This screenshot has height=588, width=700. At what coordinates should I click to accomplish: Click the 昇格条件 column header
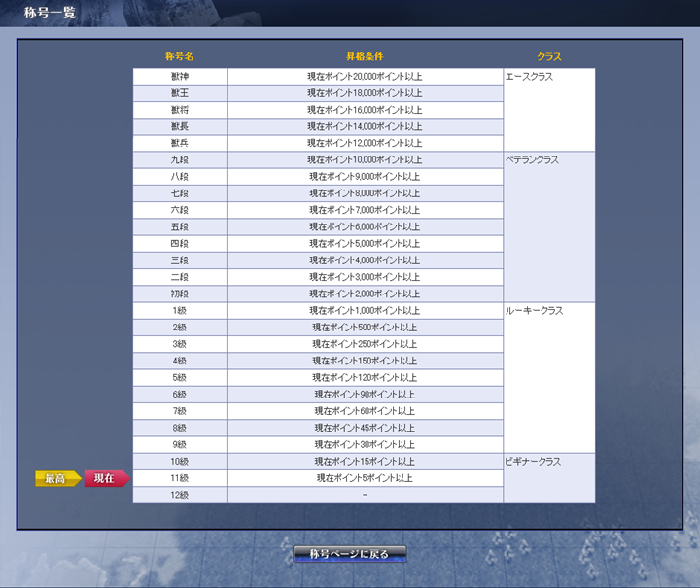[x=365, y=56]
